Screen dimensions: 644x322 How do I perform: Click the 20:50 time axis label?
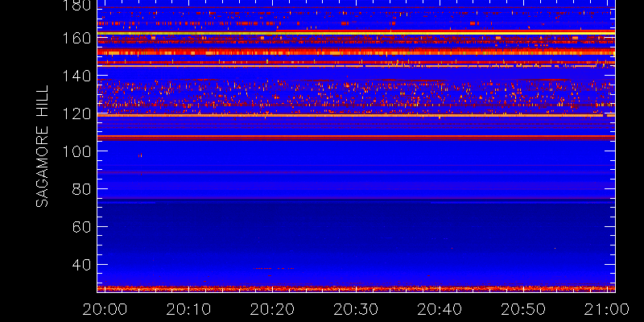click(x=524, y=309)
